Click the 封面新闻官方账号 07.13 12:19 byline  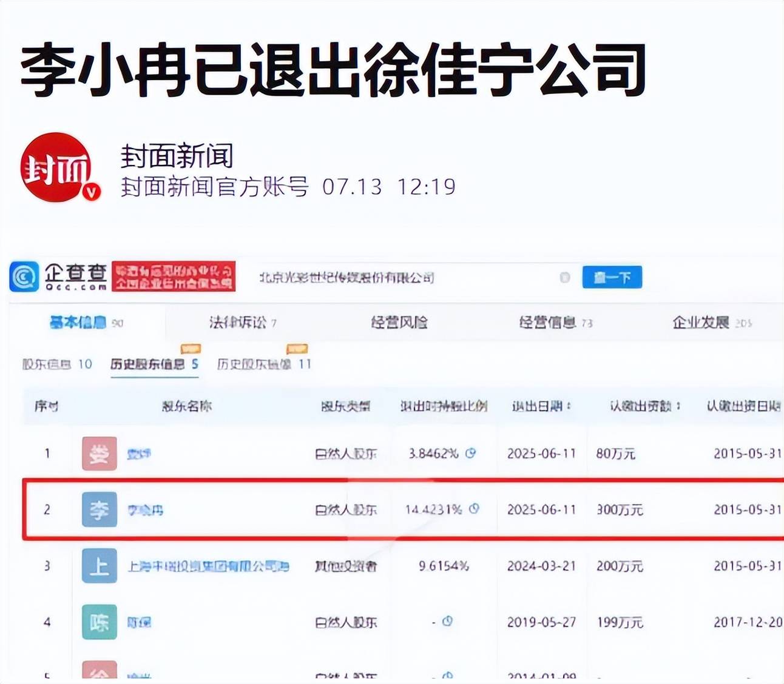[x=288, y=187]
